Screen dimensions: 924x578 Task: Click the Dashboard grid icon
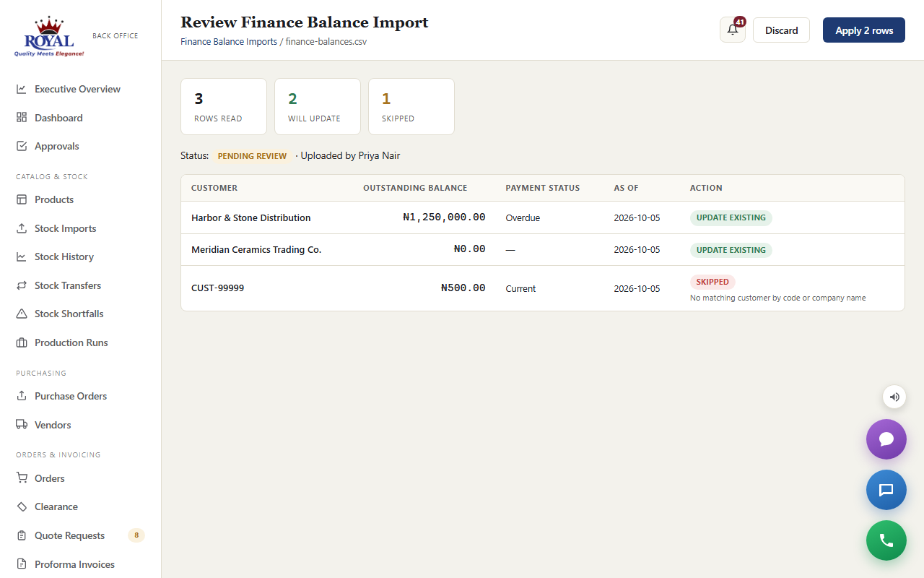(x=22, y=118)
